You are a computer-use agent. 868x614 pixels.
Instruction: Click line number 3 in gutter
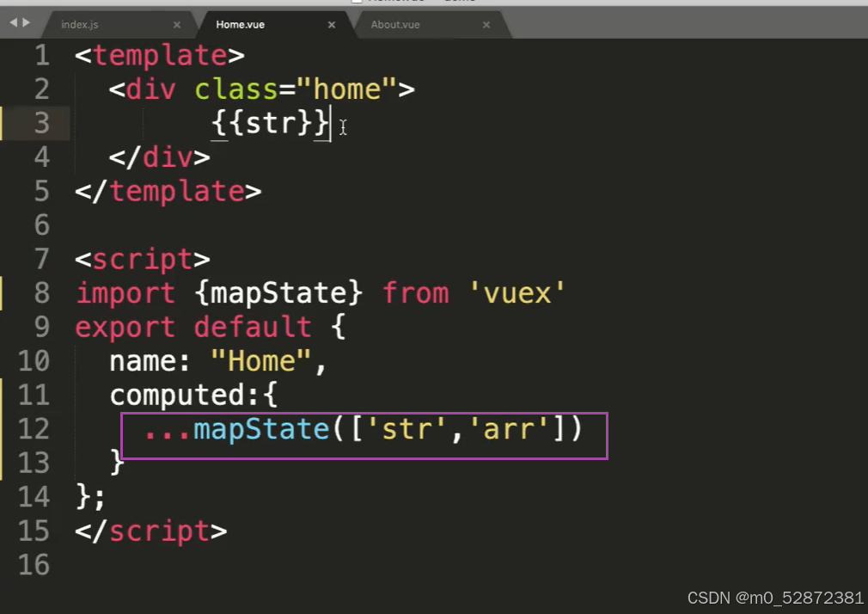tap(42, 123)
